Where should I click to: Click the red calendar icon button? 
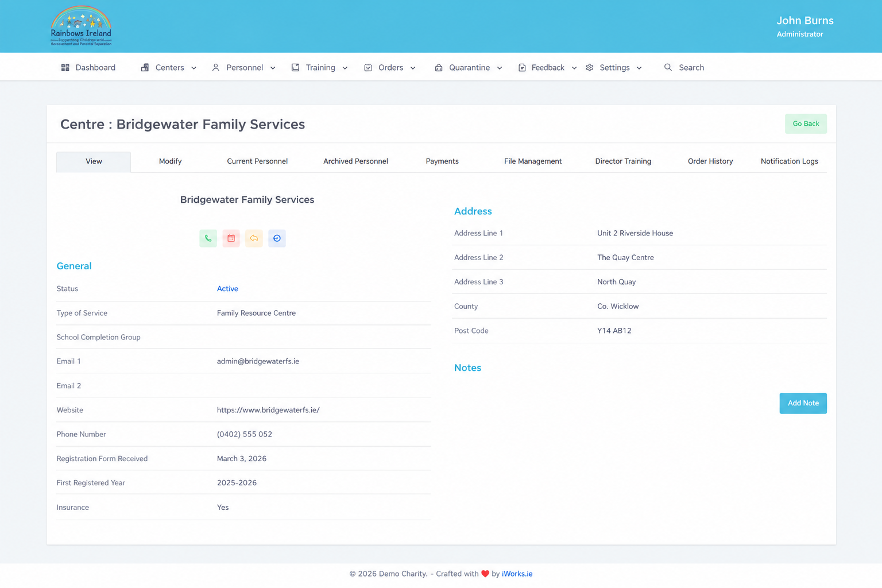coord(231,238)
